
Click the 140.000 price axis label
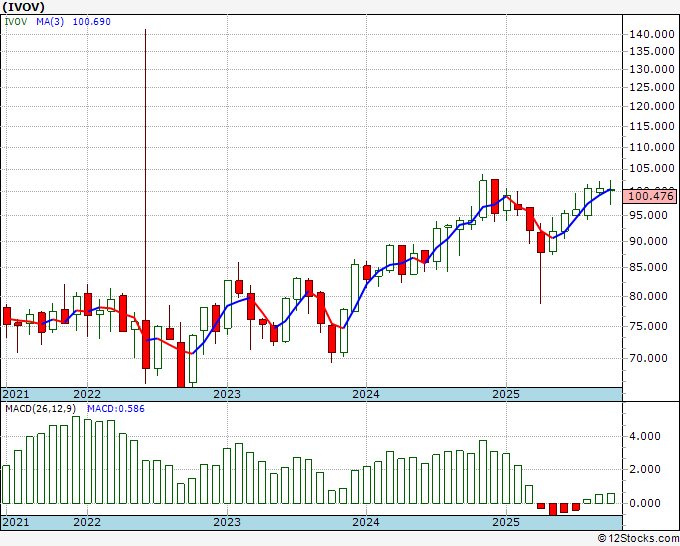coord(652,35)
